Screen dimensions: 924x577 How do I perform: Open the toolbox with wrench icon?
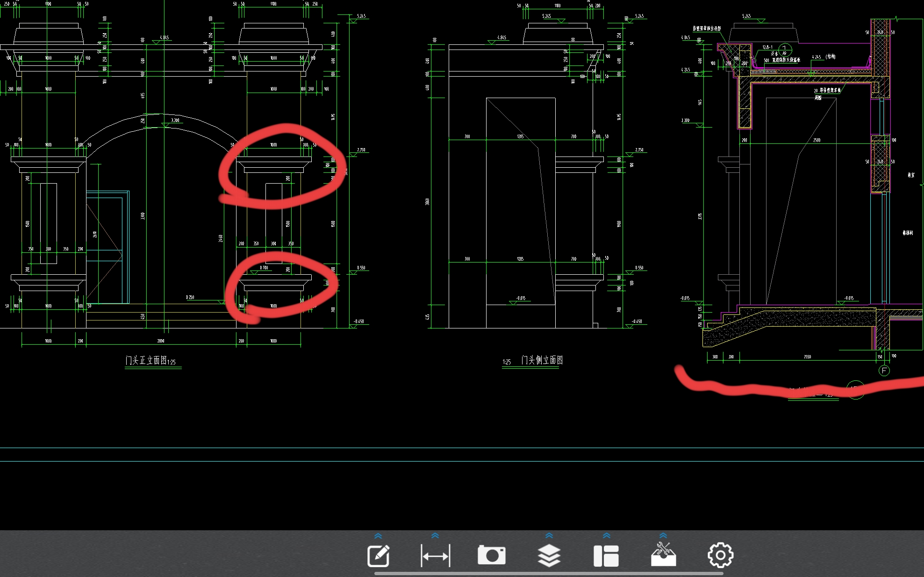point(663,555)
